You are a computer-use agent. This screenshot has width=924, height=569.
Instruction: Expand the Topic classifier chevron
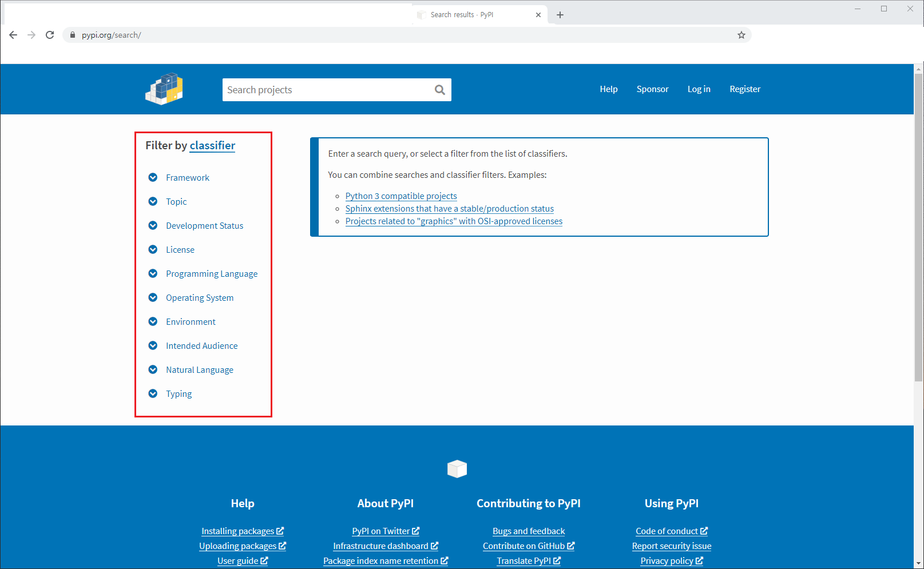click(x=153, y=201)
